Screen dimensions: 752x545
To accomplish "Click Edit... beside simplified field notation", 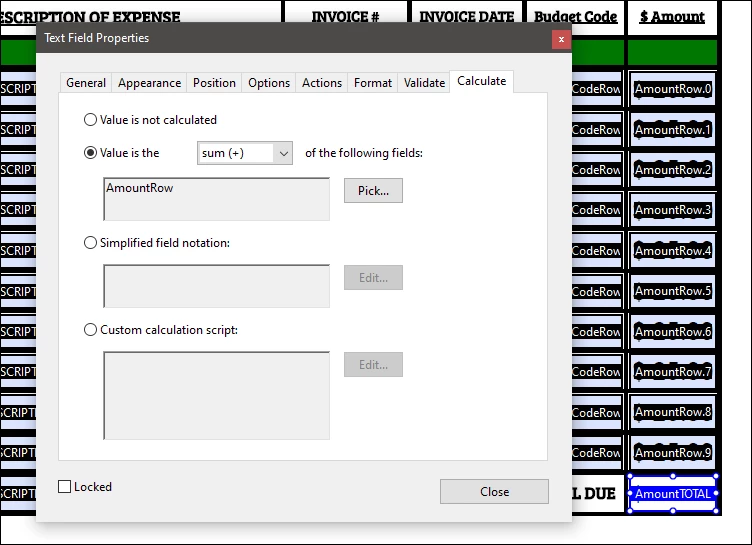I will (x=373, y=277).
